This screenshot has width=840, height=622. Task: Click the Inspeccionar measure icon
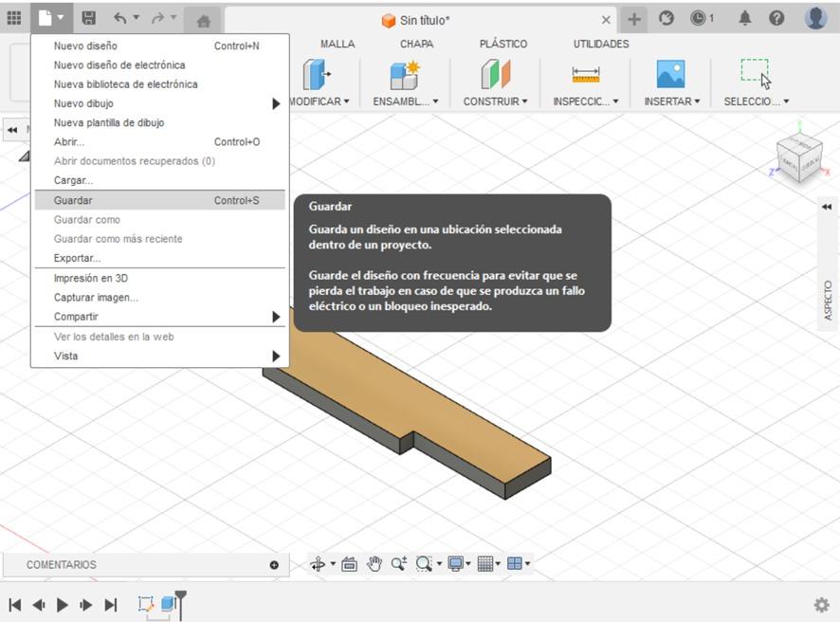click(586, 75)
